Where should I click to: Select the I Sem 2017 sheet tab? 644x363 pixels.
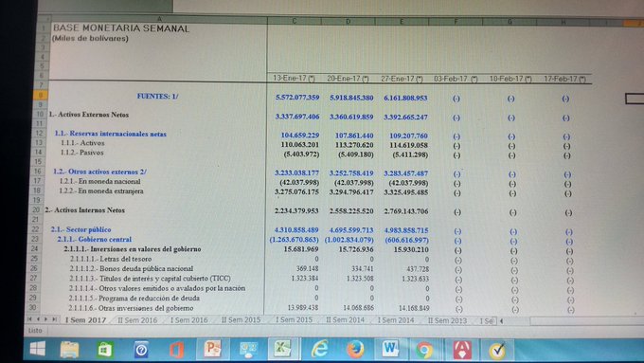[x=85, y=319]
